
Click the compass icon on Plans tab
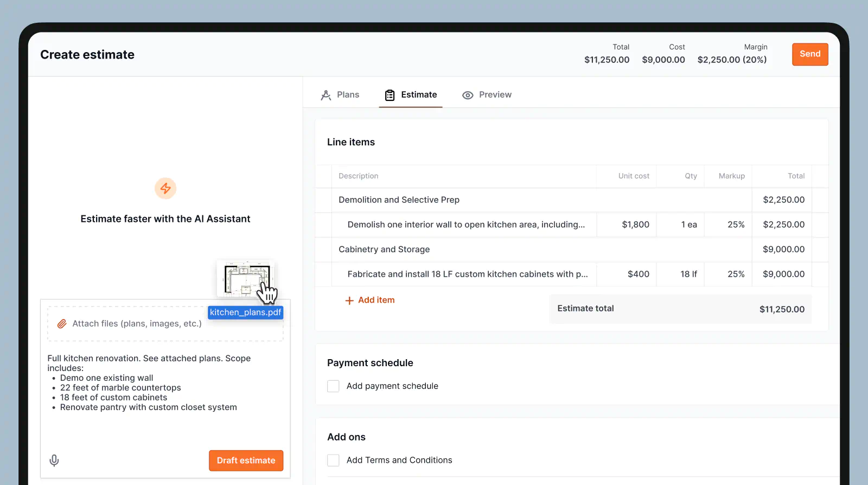(x=325, y=95)
